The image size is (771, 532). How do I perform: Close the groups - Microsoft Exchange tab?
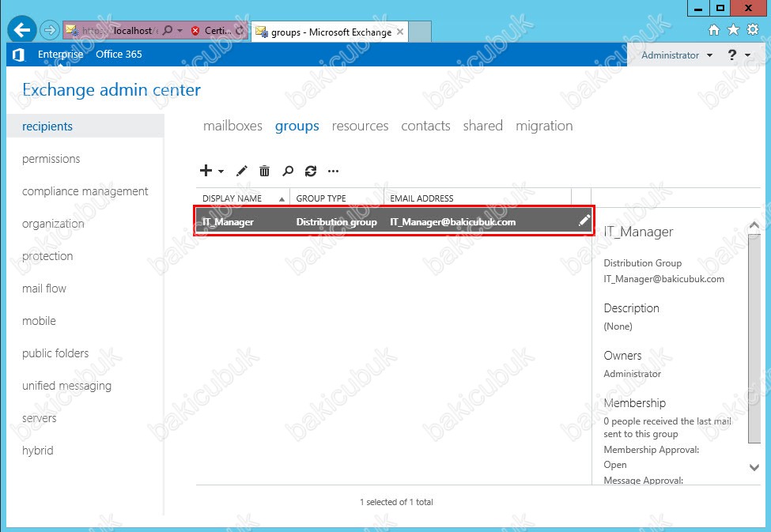400,32
